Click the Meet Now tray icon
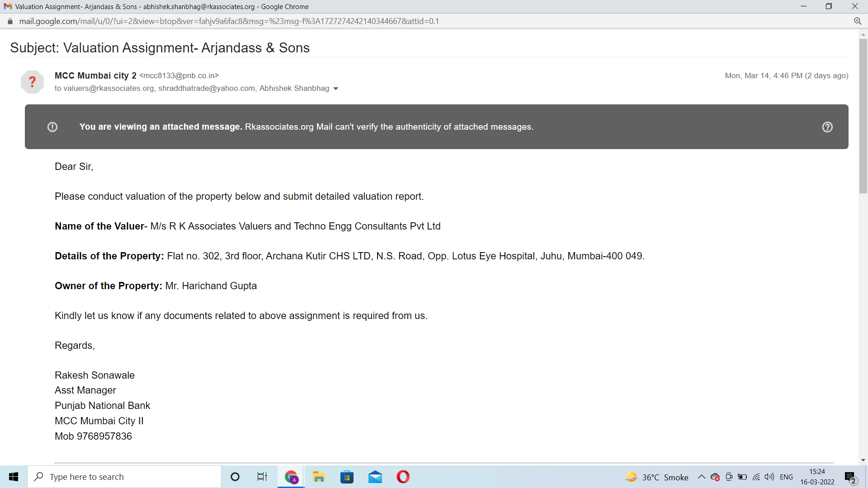This screenshot has width=868, height=488. (x=729, y=477)
